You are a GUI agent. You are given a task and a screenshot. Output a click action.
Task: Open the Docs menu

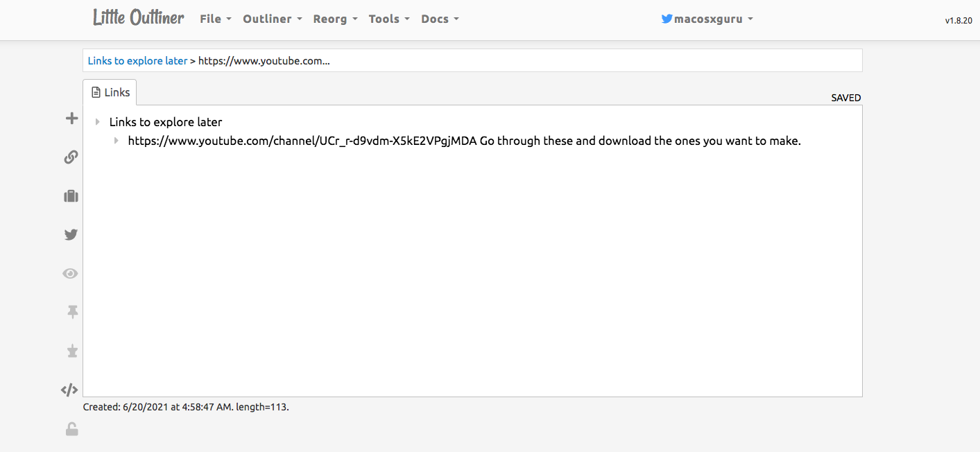pyautogui.click(x=440, y=19)
